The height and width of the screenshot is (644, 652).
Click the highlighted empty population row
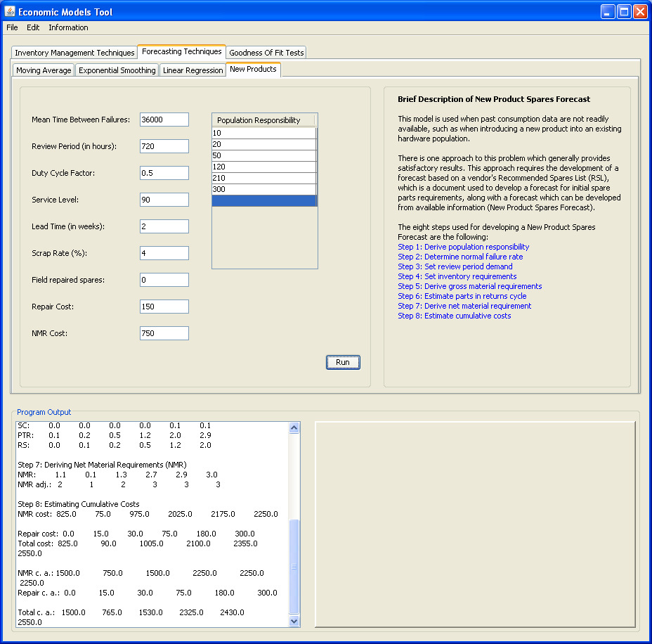point(264,200)
